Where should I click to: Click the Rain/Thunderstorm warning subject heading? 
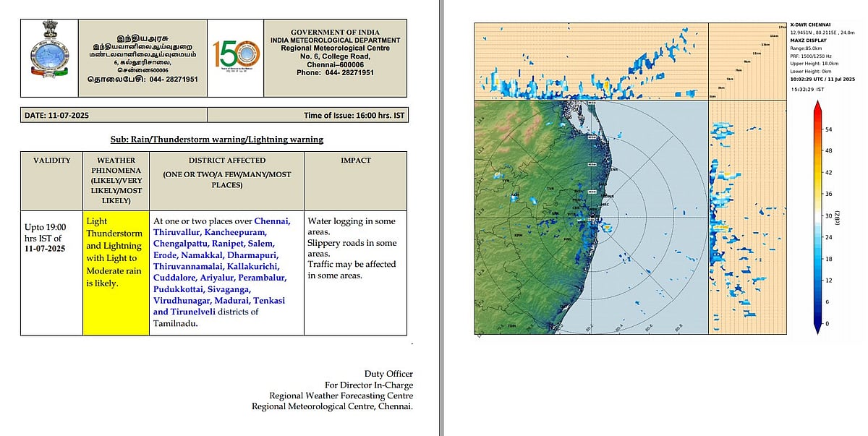213,139
